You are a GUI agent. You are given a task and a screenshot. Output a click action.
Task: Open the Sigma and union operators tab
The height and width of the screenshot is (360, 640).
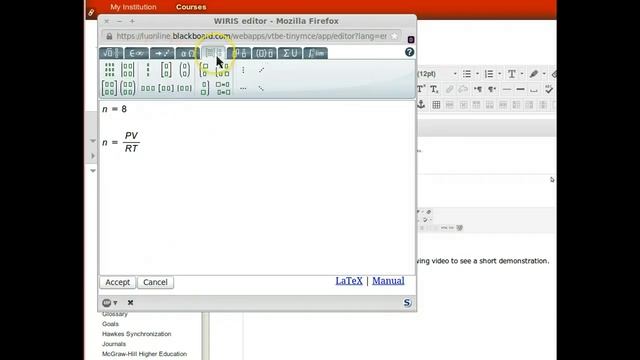point(290,53)
